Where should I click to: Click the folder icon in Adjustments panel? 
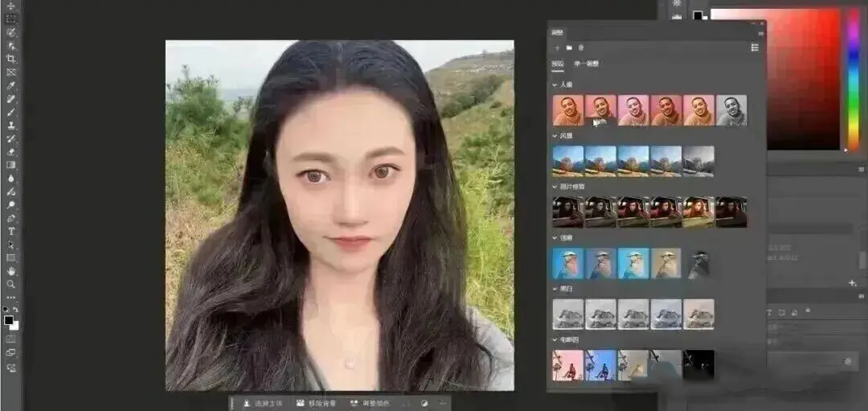pos(569,48)
